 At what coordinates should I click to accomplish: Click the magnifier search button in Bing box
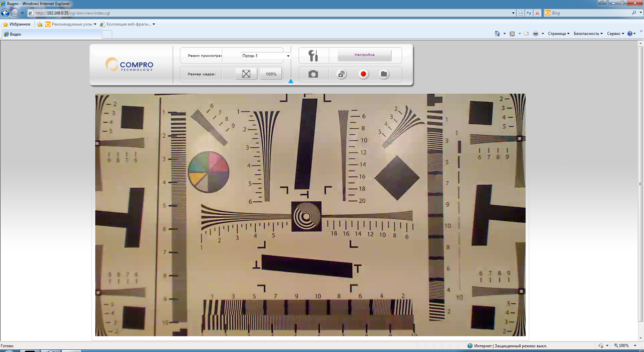634,13
